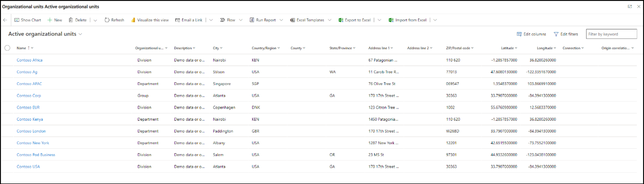Open the Contoso New York record
This screenshot has height=184, width=644.
tap(33, 143)
